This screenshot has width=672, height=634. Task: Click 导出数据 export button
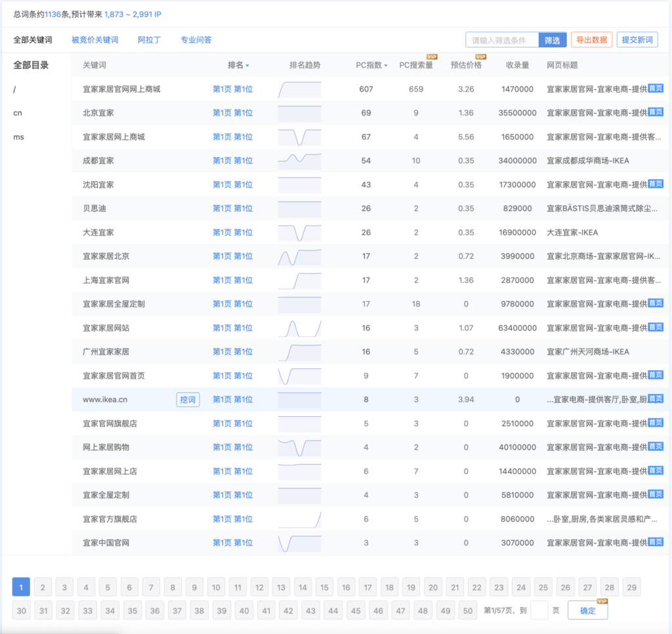click(x=591, y=40)
